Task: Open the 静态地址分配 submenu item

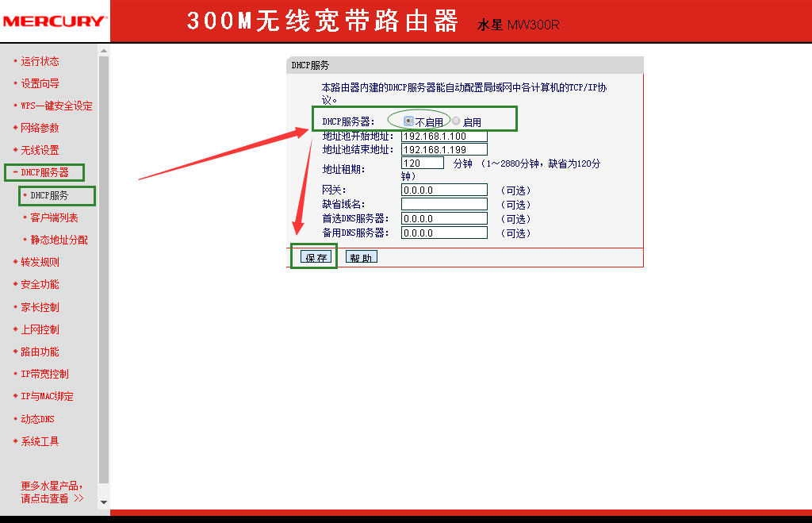Action: tap(59, 240)
